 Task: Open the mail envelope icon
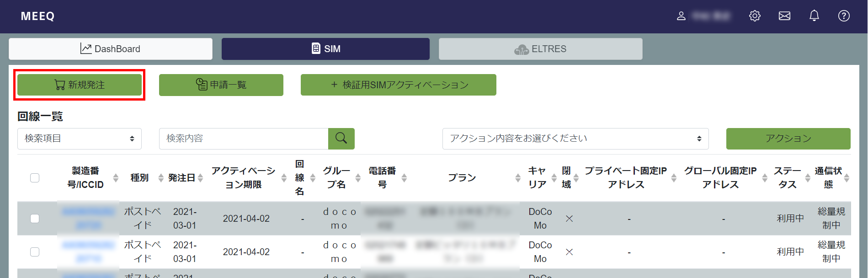[x=784, y=16]
